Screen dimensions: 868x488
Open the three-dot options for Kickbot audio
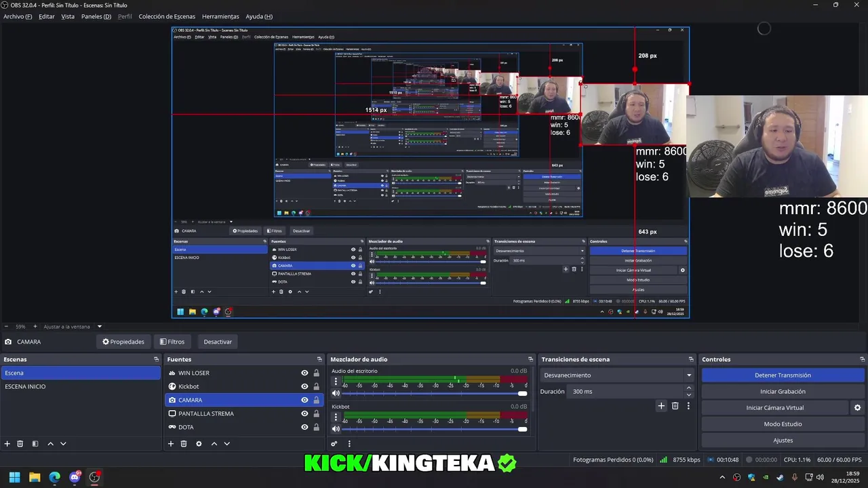point(336,418)
